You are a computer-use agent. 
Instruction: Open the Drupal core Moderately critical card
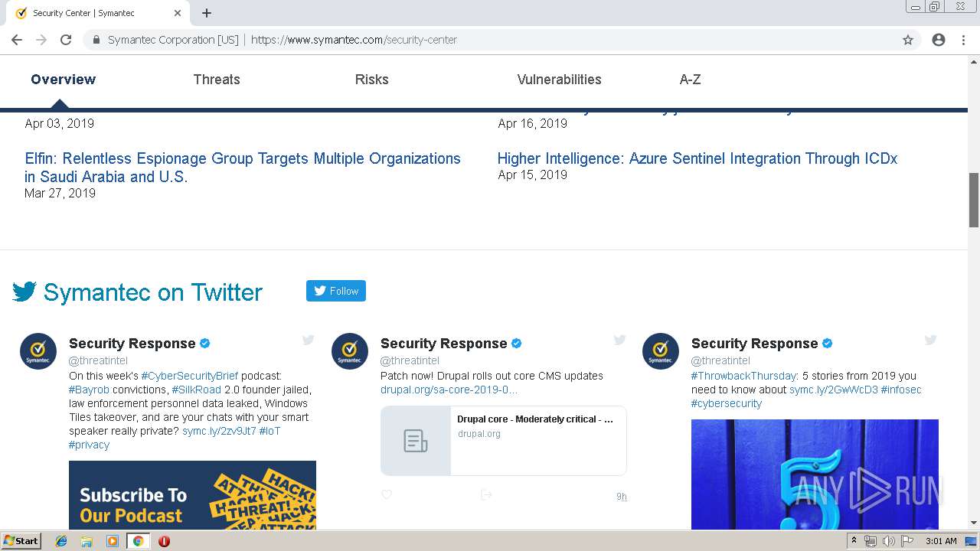click(504, 441)
